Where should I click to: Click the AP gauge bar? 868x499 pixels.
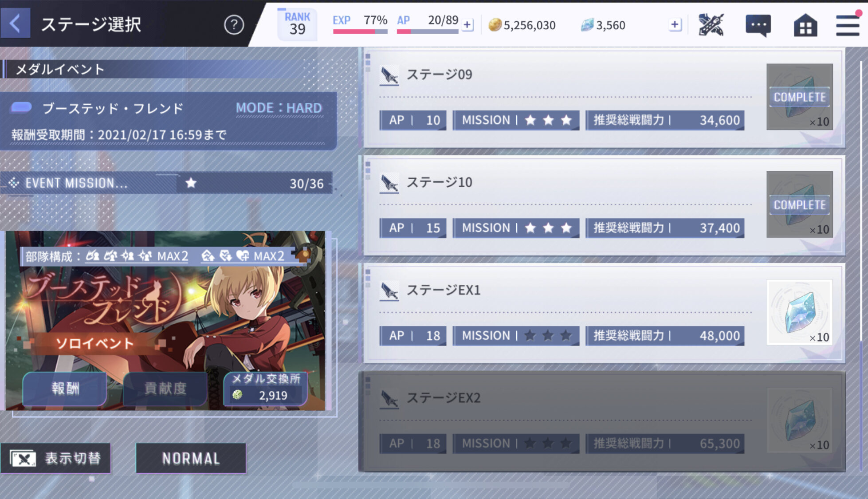[x=427, y=31]
